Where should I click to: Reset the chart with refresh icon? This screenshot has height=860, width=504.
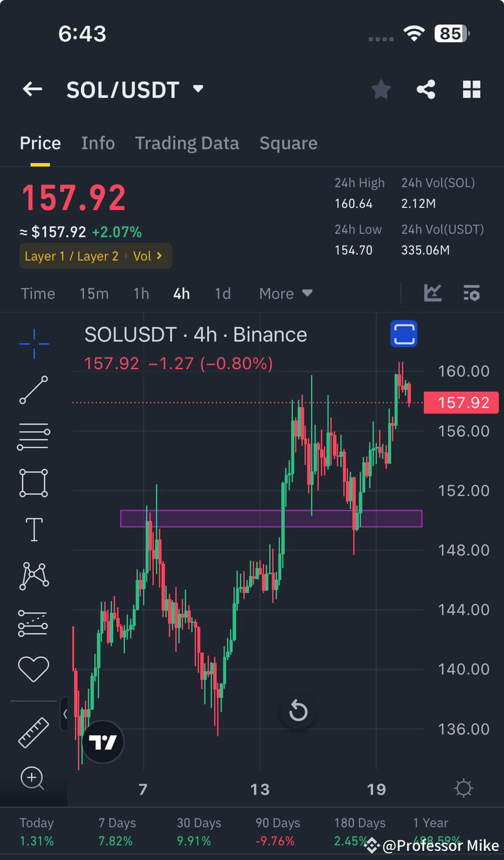pyautogui.click(x=298, y=711)
